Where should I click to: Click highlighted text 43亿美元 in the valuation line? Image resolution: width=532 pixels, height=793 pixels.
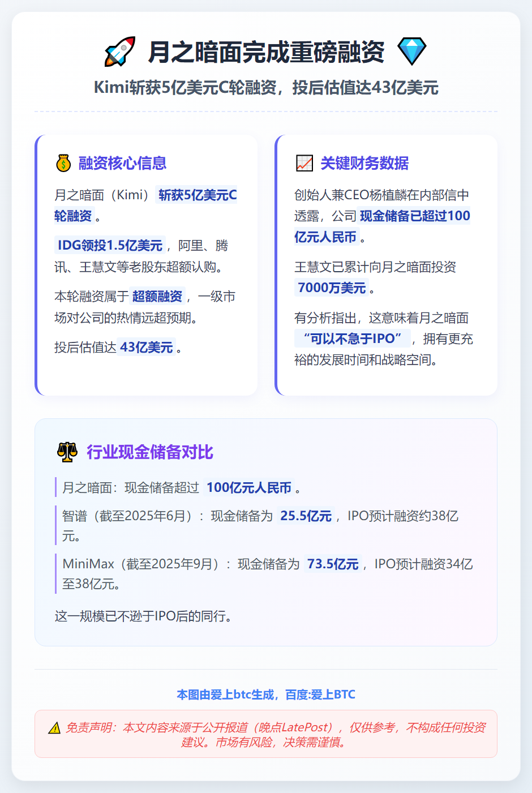point(147,347)
